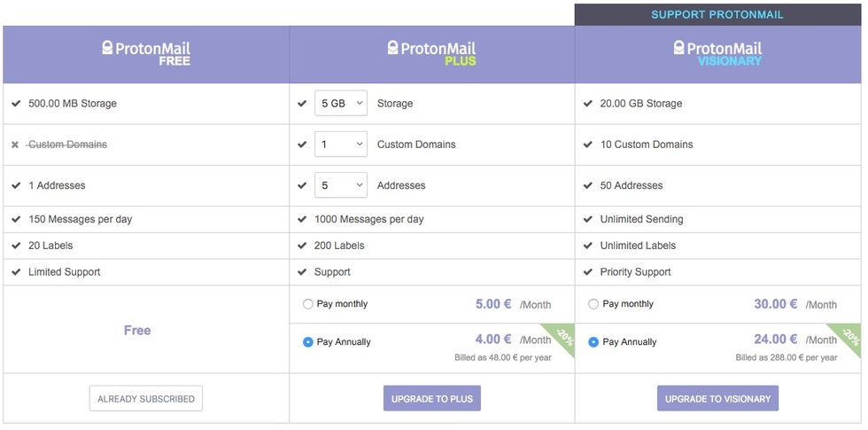Click the ProtonMail Plus lock logo

click(393, 48)
